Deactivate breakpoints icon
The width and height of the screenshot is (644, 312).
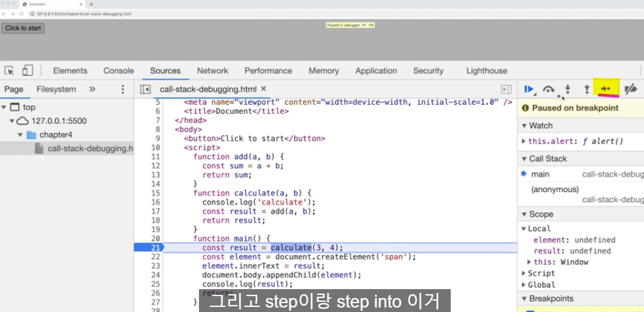[631, 89]
